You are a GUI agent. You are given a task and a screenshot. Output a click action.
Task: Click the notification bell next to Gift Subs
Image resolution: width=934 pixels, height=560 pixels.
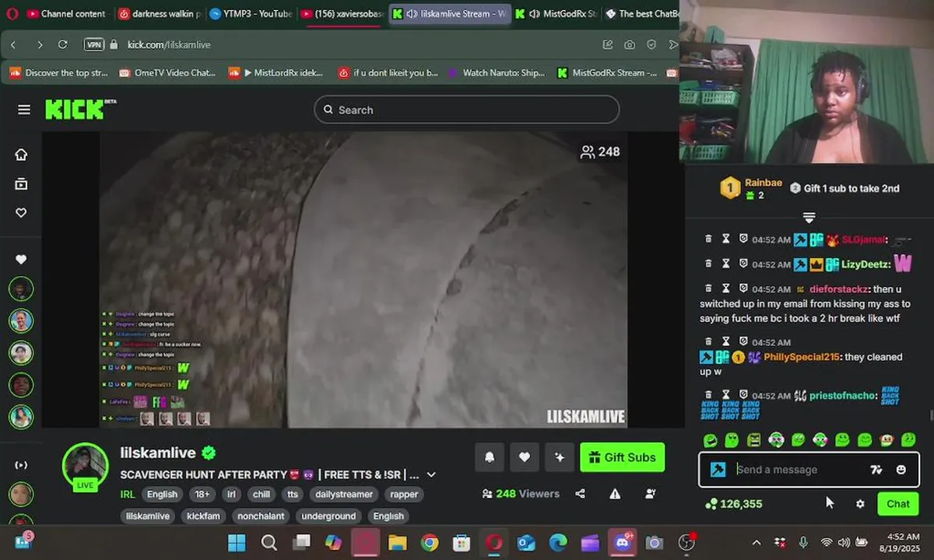click(x=490, y=457)
